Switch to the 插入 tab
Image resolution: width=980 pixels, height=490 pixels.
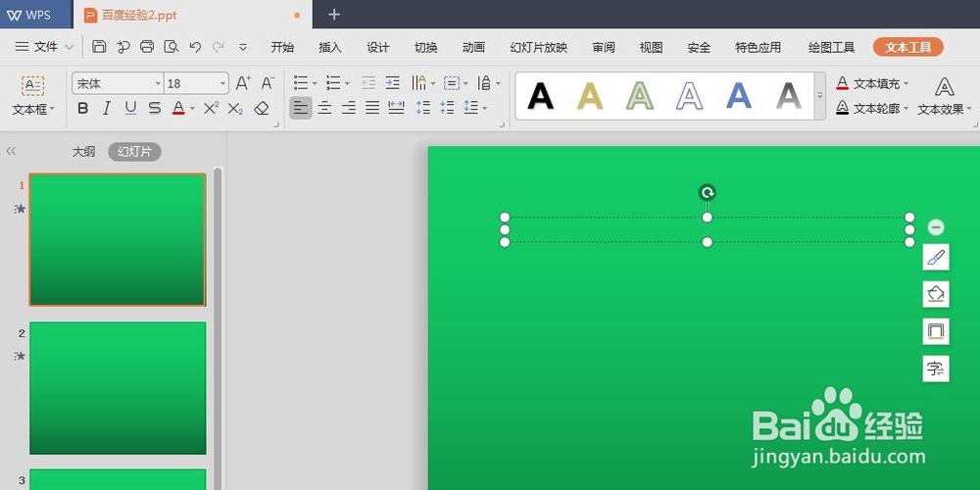coord(330,47)
